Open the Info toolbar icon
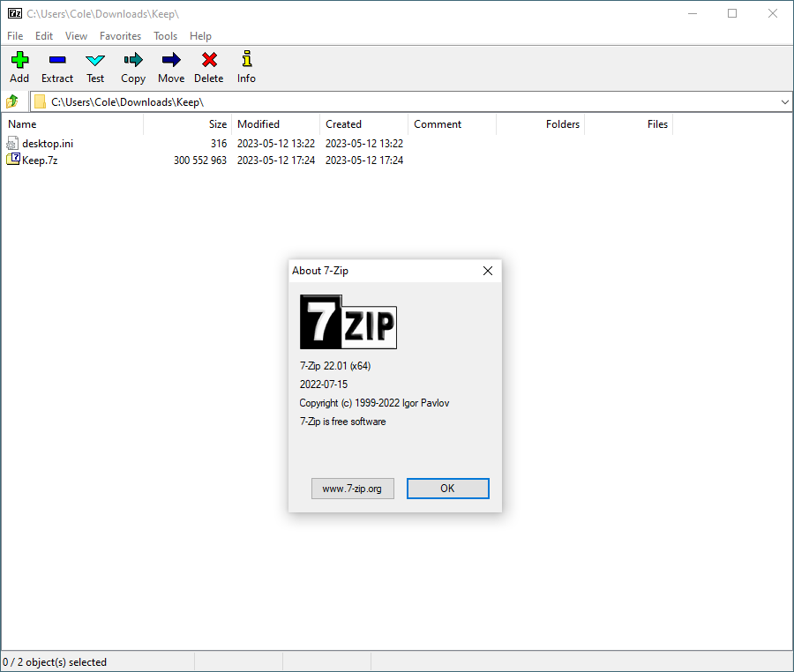 pyautogui.click(x=247, y=59)
